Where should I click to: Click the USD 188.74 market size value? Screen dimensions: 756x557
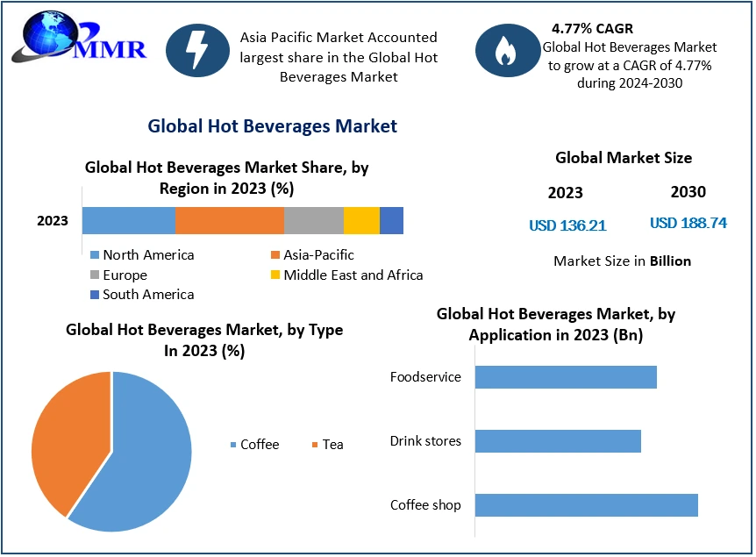click(688, 223)
